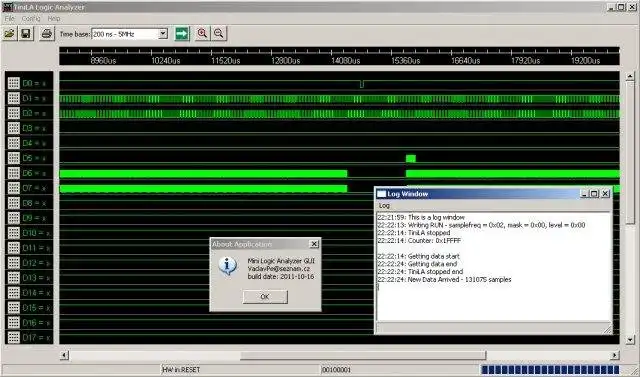The image size is (640, 377).
Task: Click the right arrow of horizontal scrollbar
Action: (615, 355)
